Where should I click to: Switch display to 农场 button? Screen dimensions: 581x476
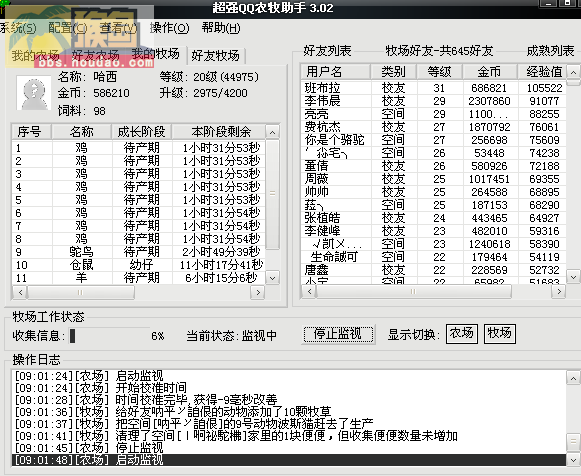[462, 333]
